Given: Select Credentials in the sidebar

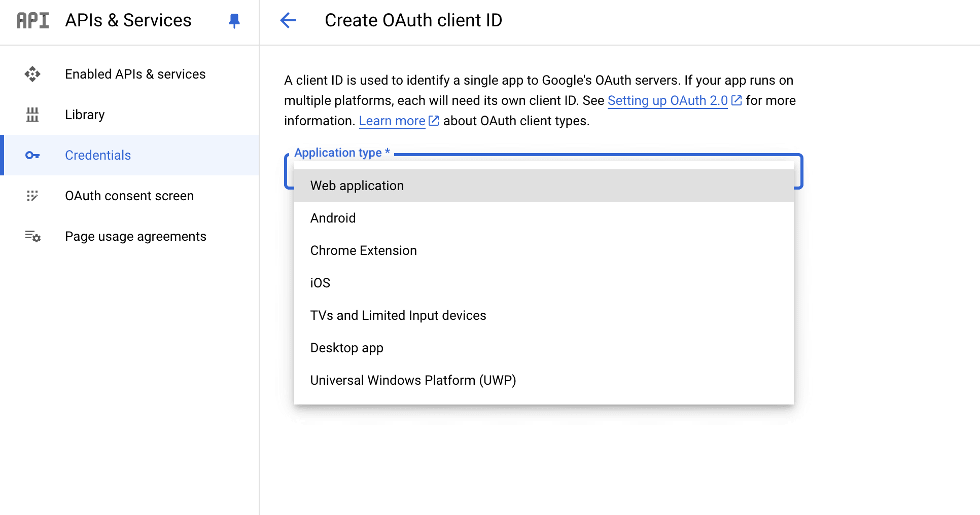Looking at the screenshot, I should tap(129, 155).
